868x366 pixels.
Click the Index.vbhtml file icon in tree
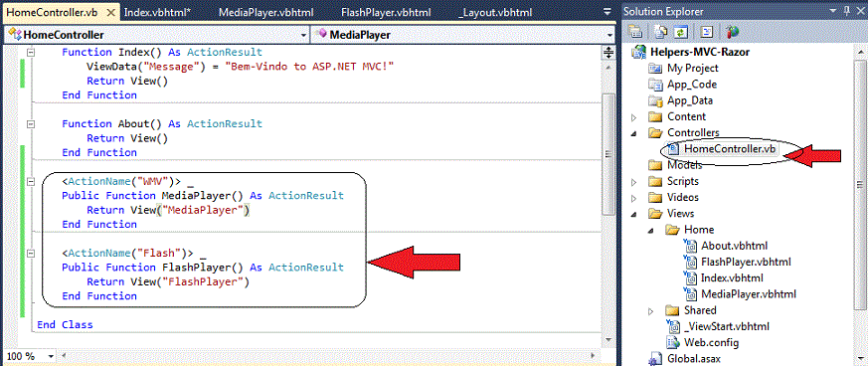tap(690, 277)
